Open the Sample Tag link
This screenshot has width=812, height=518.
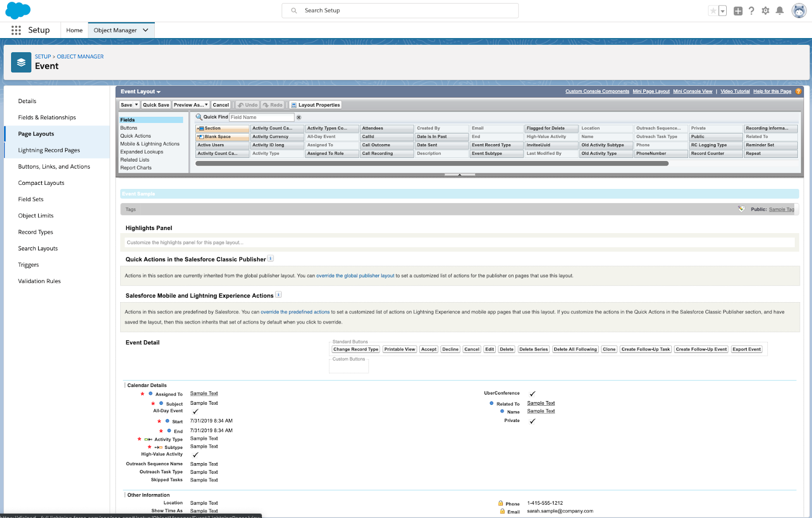(782, 209)
